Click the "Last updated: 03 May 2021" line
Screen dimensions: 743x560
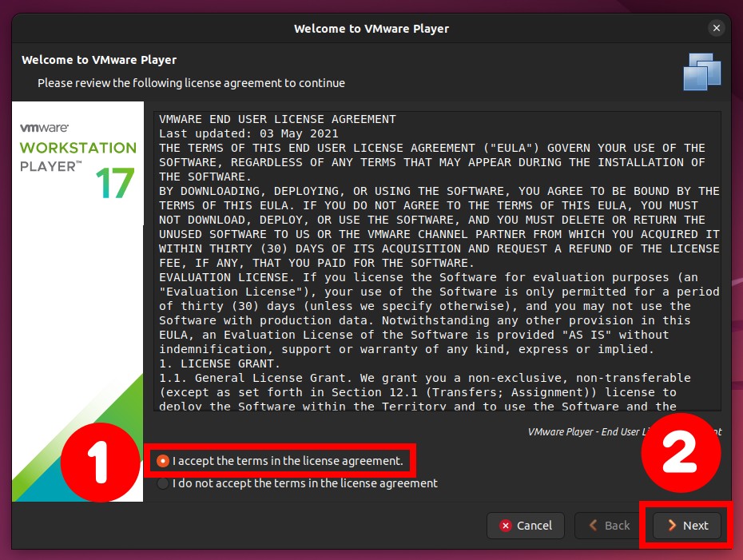(x=248, y=133)
